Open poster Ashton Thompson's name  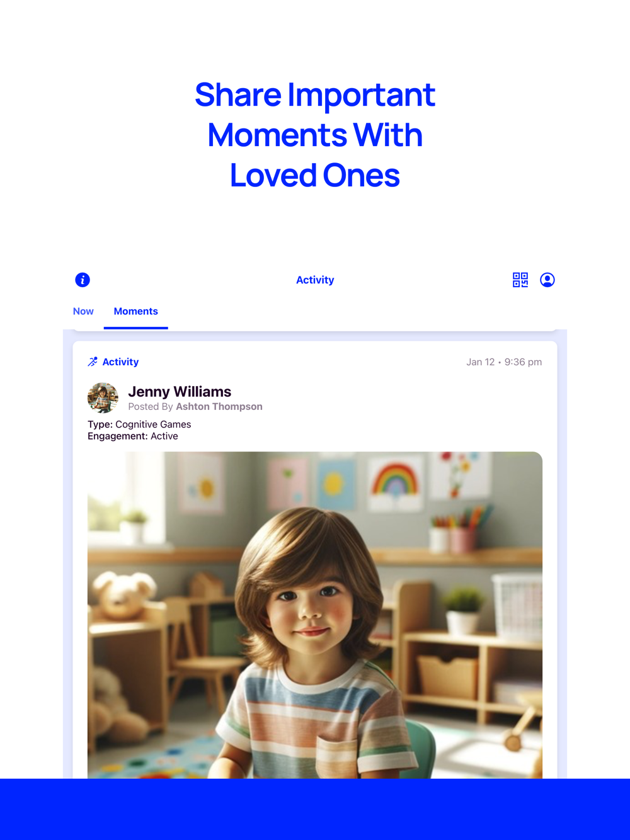coord(219,407)
